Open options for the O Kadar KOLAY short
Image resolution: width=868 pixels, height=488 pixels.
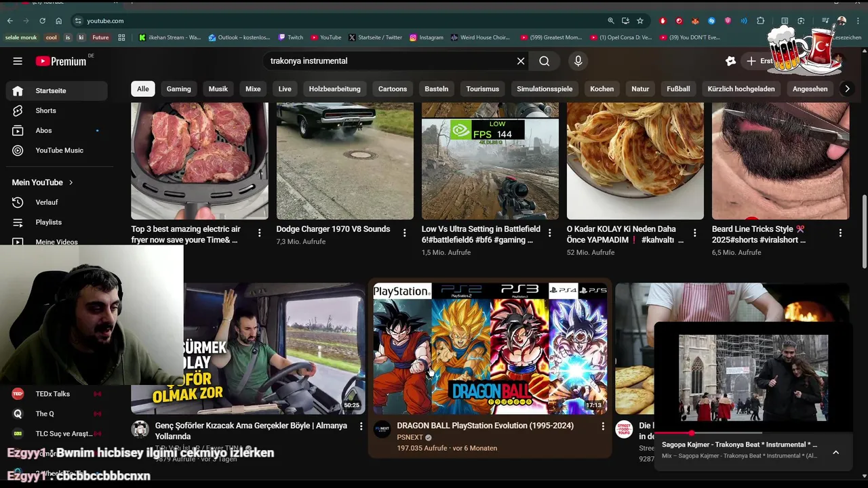[x=695, y=233]
